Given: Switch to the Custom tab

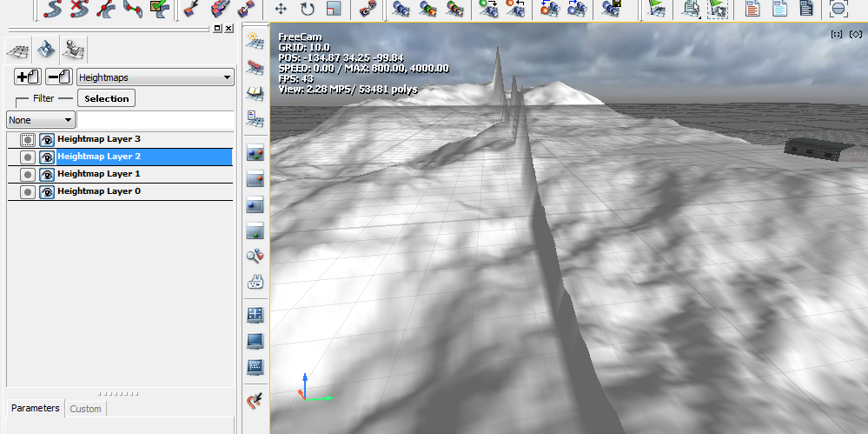Looking at the screenshot, I should [x=85, y=409].
